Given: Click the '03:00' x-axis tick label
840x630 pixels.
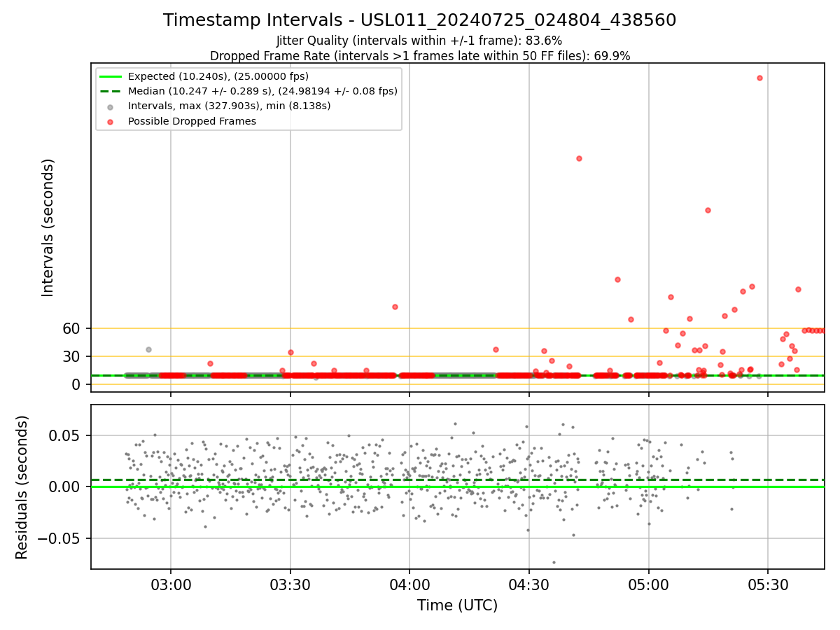Looking at the screenshot, I should (171, 584).
